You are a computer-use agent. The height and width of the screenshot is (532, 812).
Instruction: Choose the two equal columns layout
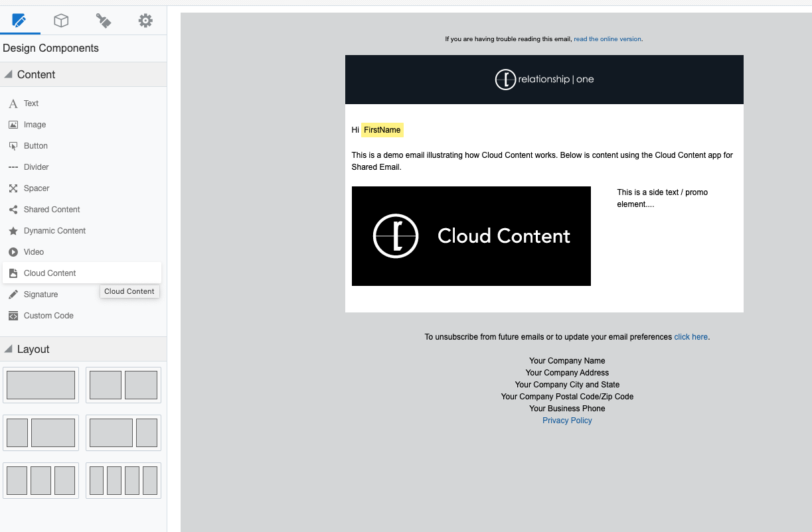(x=123, y=385)
